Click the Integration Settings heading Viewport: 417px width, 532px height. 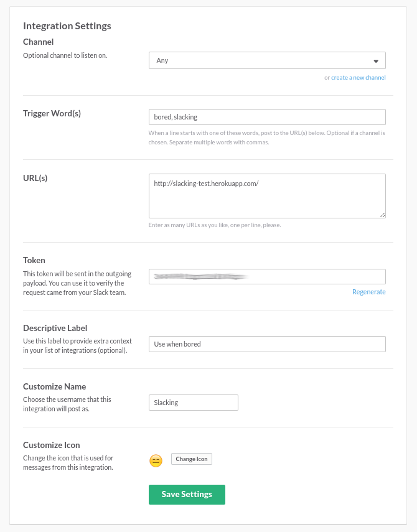(x=67, y=26)
